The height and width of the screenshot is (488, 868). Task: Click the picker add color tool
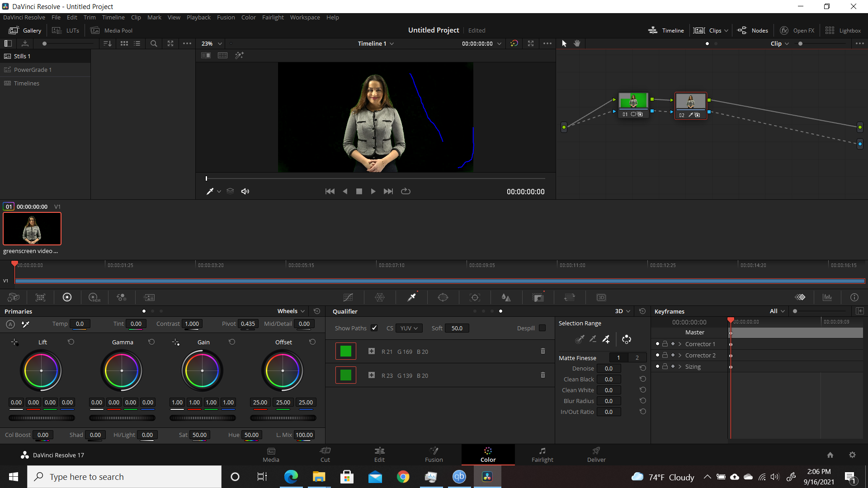pos(606,339)
